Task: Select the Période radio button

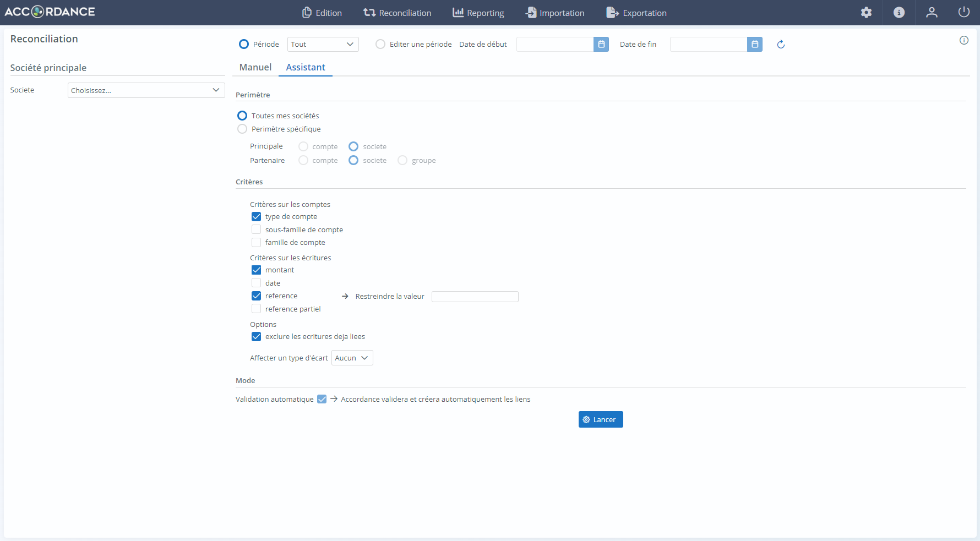Action: [x=244, y=44]
